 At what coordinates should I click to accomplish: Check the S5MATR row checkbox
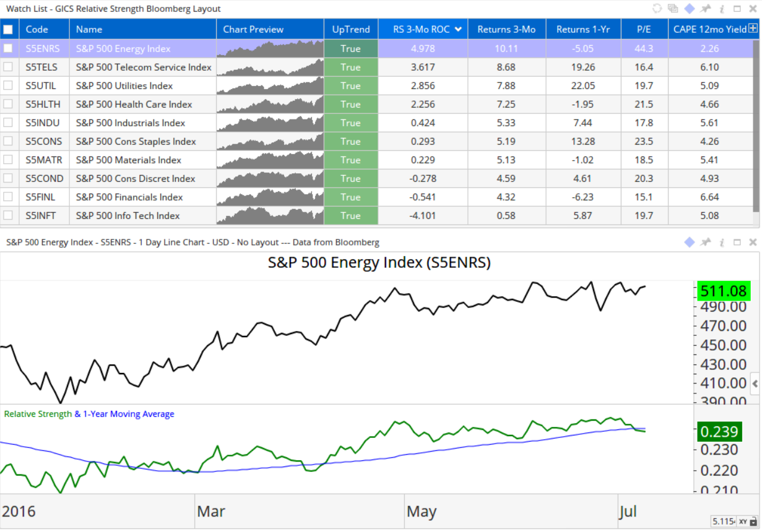(x=8, y=160)
